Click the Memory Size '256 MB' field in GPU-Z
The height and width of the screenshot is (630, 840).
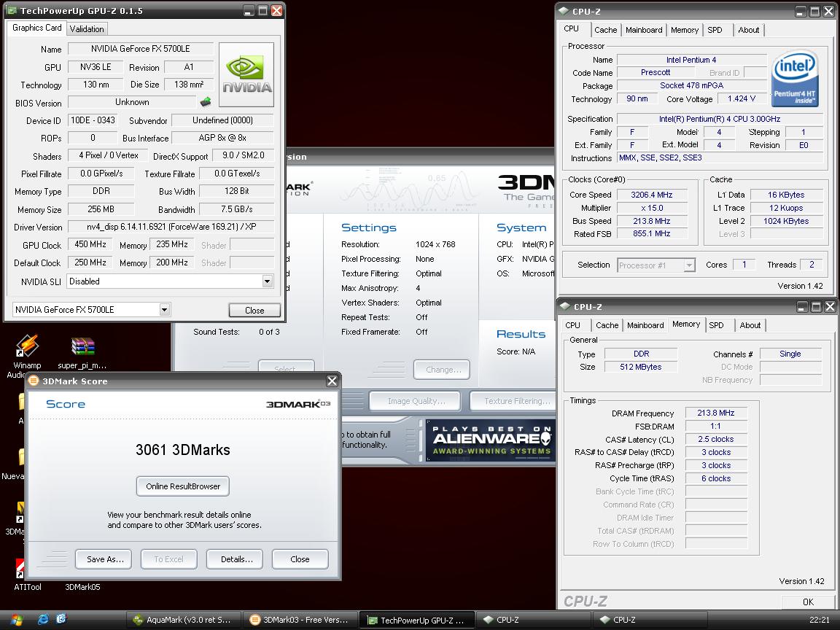pyautogui.click(x=101, y=209)
